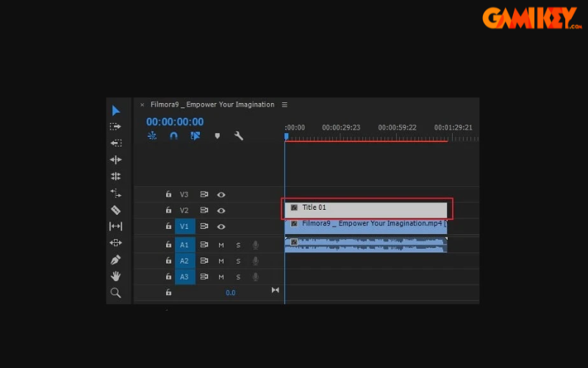The image size is (588, 368).
Task: Solo track A2
Action: 238,261
